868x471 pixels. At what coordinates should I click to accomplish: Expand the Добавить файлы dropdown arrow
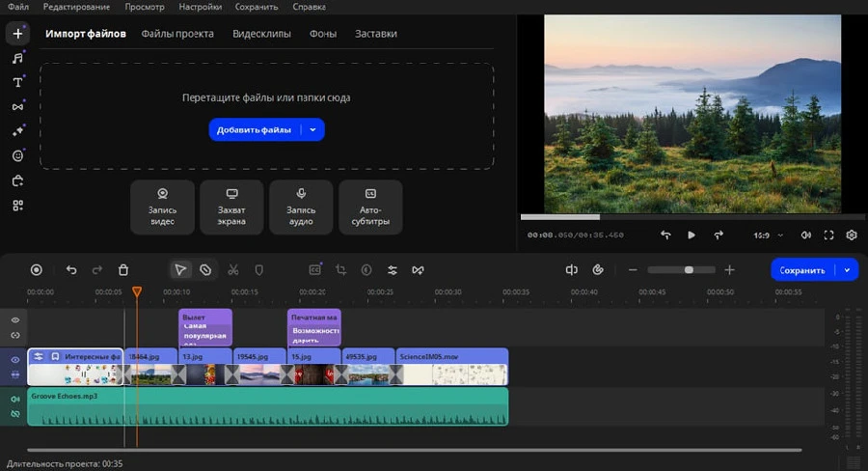312,129
